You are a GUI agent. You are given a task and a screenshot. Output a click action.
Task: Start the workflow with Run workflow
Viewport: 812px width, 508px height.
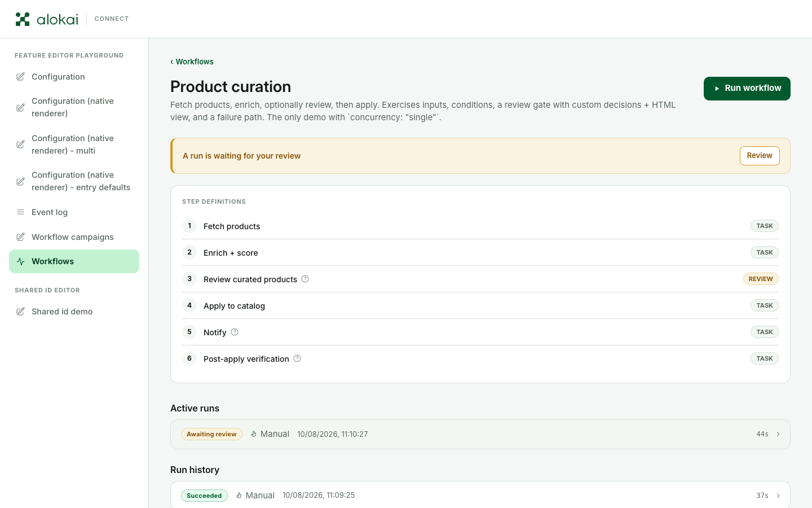[x=747, y=89]
